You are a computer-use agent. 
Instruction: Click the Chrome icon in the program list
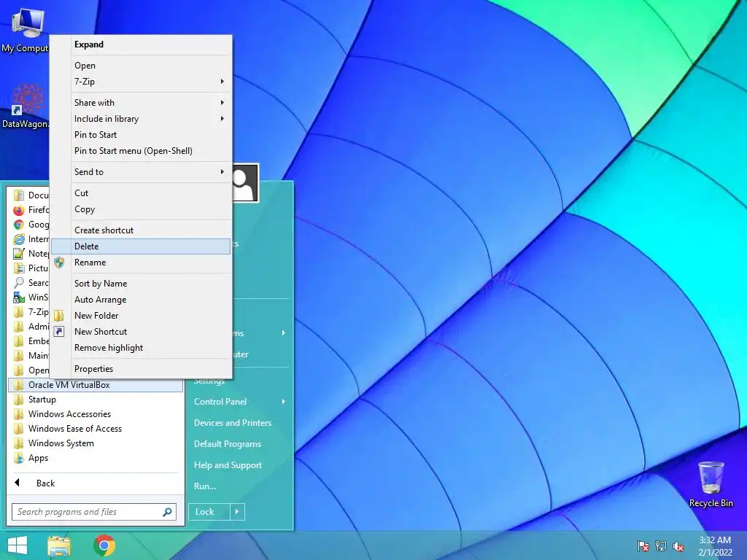18,225
